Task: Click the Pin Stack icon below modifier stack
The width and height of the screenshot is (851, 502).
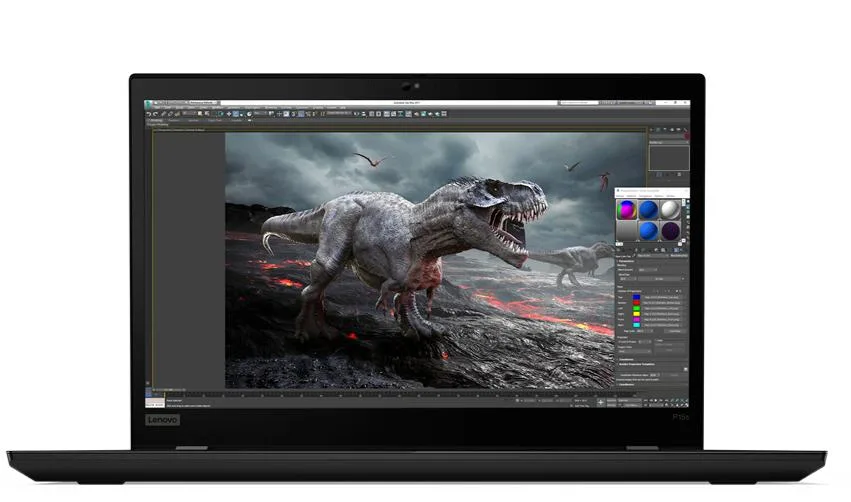Action: tap(659, 174)
